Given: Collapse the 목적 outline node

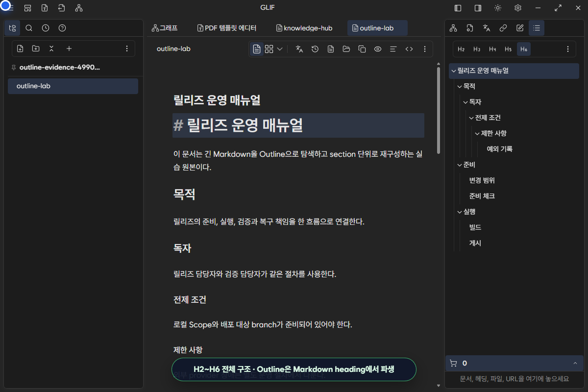Looking at the screenshot, I should (459, 86).
